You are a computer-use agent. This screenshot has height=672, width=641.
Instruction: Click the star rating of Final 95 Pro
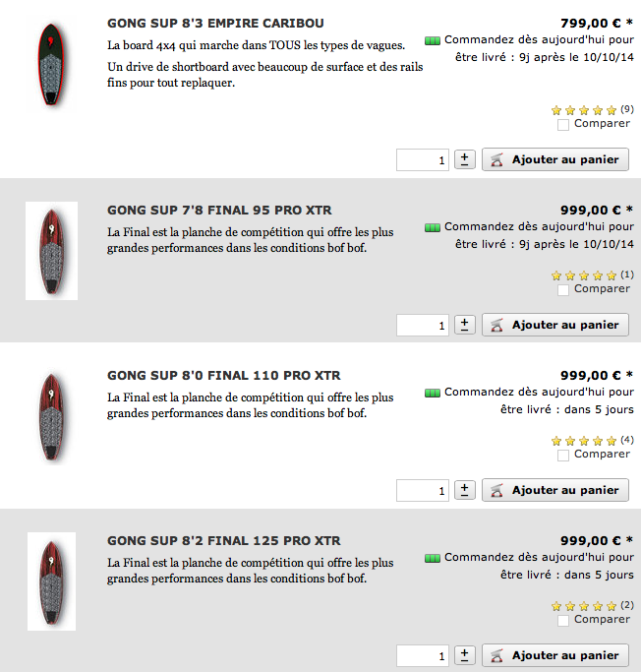point(584,275)
